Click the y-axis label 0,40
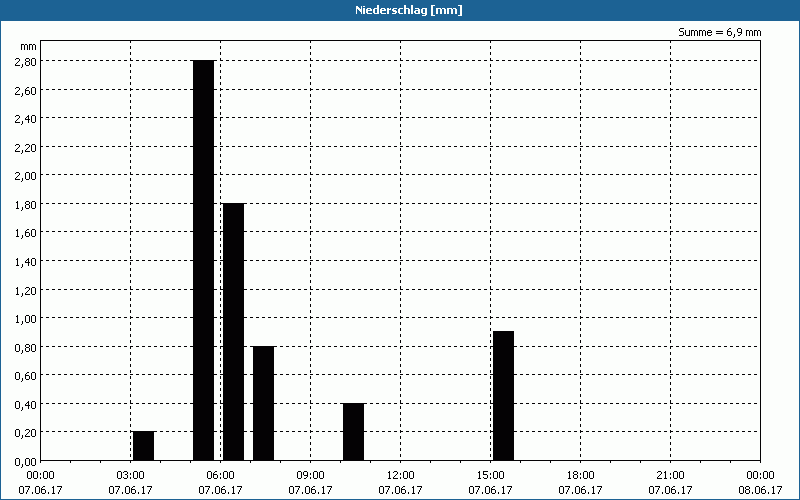 [x=28, y=404]
